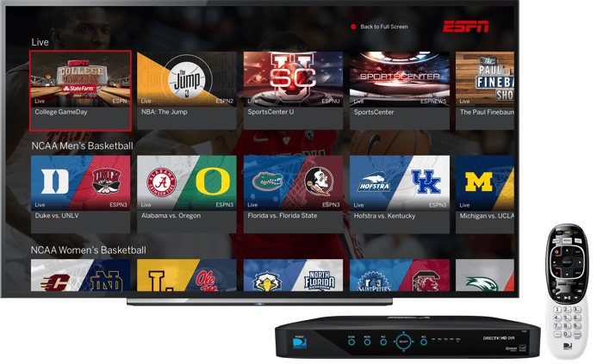The image size is (603, 364).
Task: Select the NCAA Men's Basketball section heading
Action: click(x=82, y=145)
